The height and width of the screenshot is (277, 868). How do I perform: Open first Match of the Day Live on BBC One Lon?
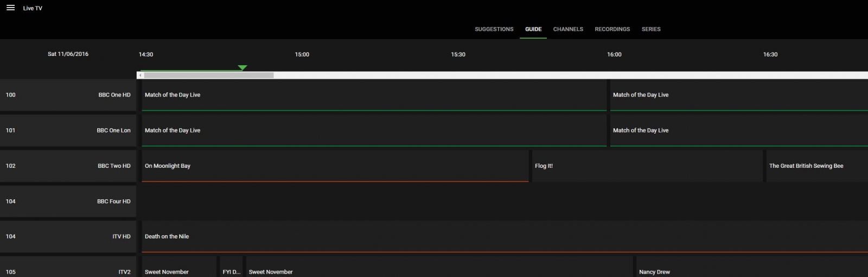[374, 130]
